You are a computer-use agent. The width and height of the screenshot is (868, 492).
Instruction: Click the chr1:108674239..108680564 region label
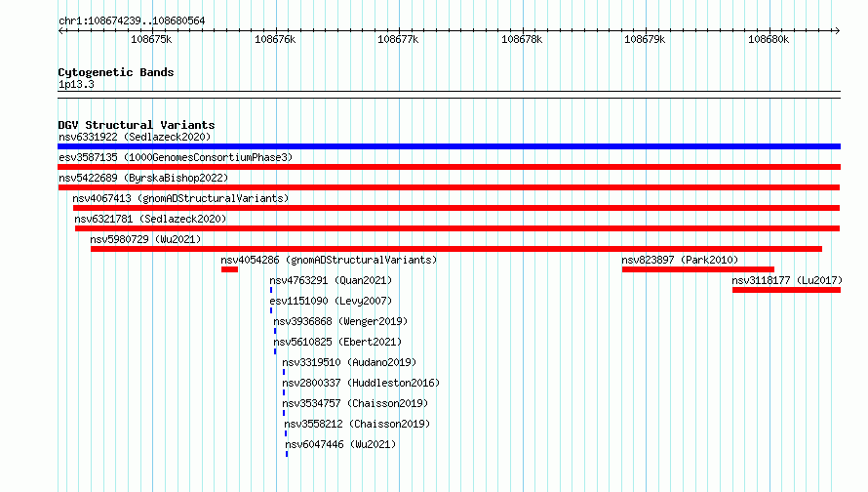tap(132, 21)
